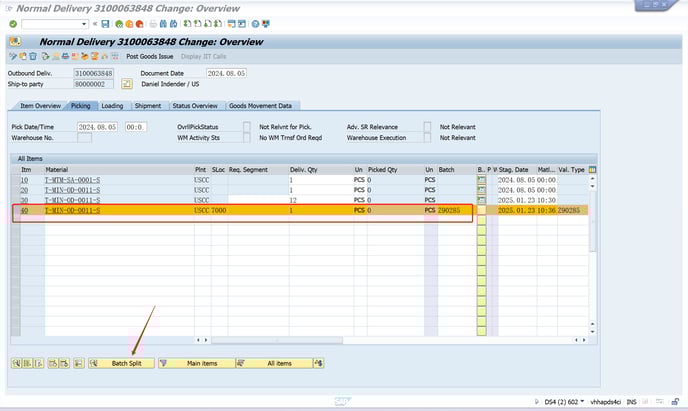This screenshot has width=688, height=411.
Task: Select row of item 10
Action: [x=16, y=180]
